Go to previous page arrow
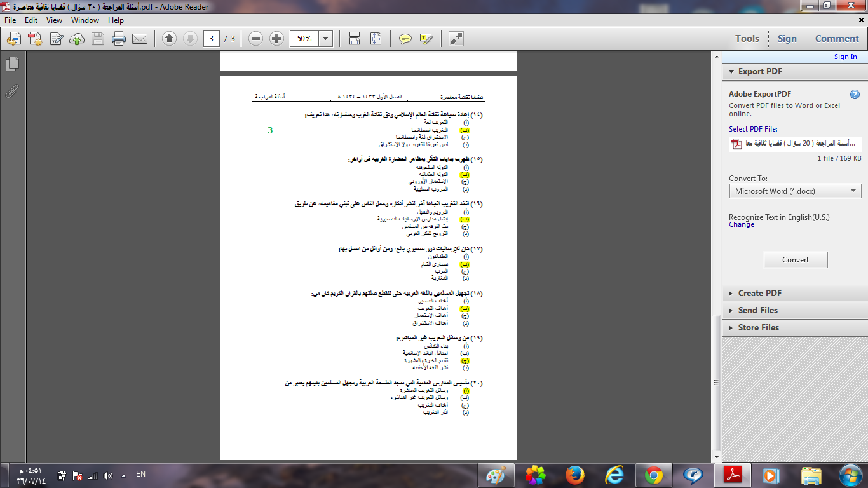The image size is (868, 488). (169, 39)
